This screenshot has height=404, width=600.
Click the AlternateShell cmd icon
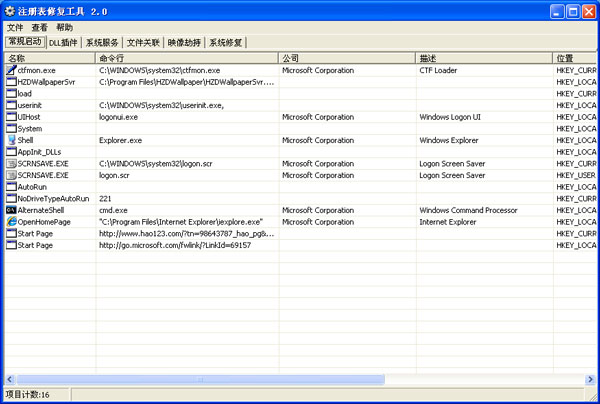[11, 210]
